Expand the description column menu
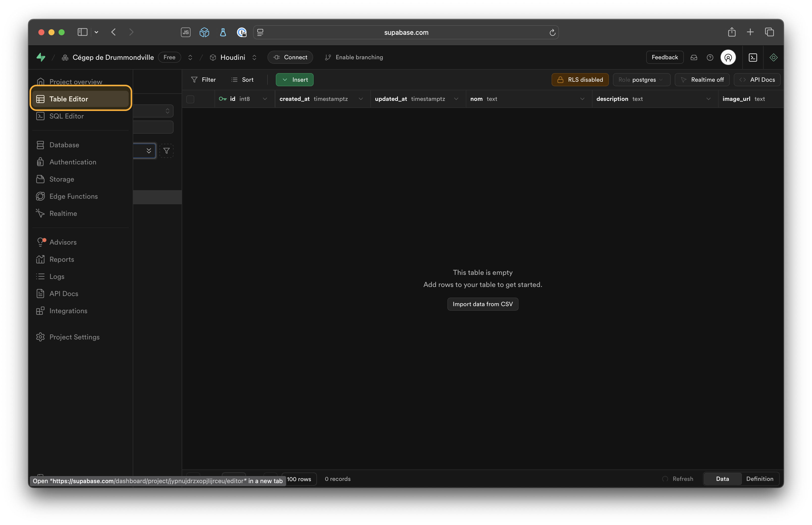812x525 pixels. pos(708,99)
